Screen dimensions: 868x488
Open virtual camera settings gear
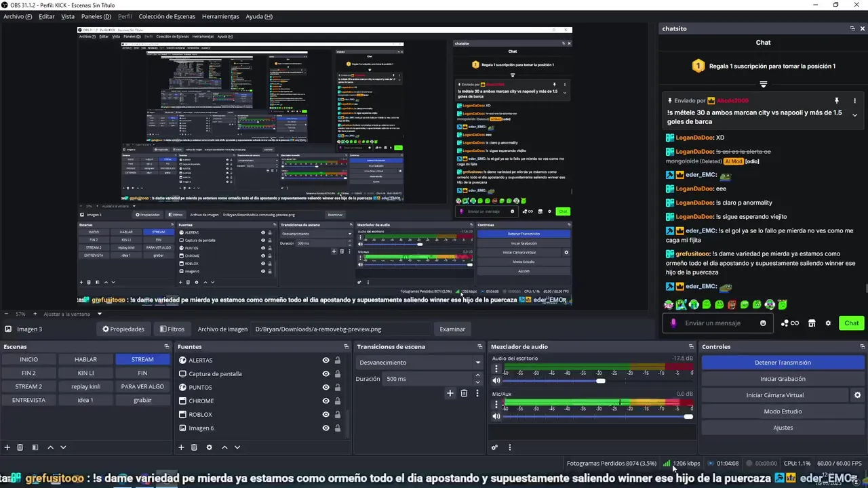coord(857,395)
